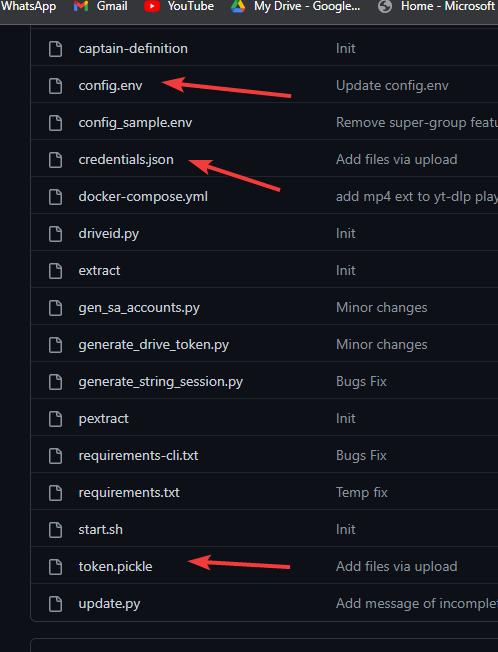Click the file icon beside credentials.json
Screen dimensions: 498x652
coord(55,160)
